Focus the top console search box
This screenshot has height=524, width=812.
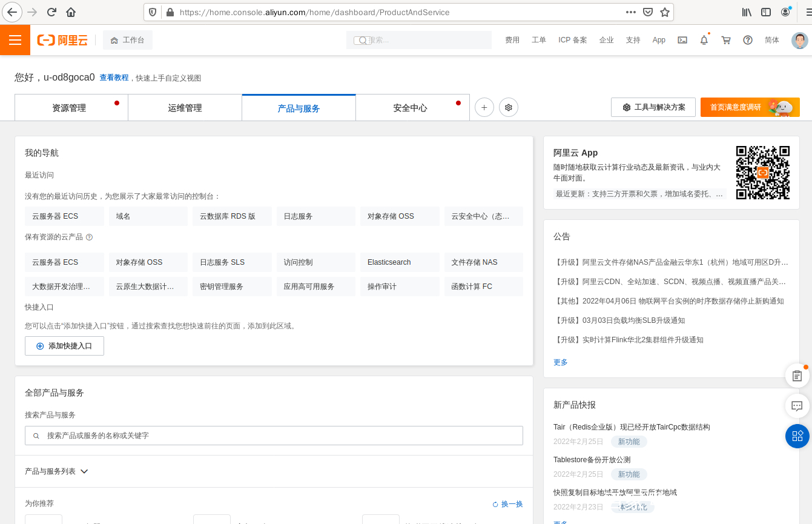point(419,40)
